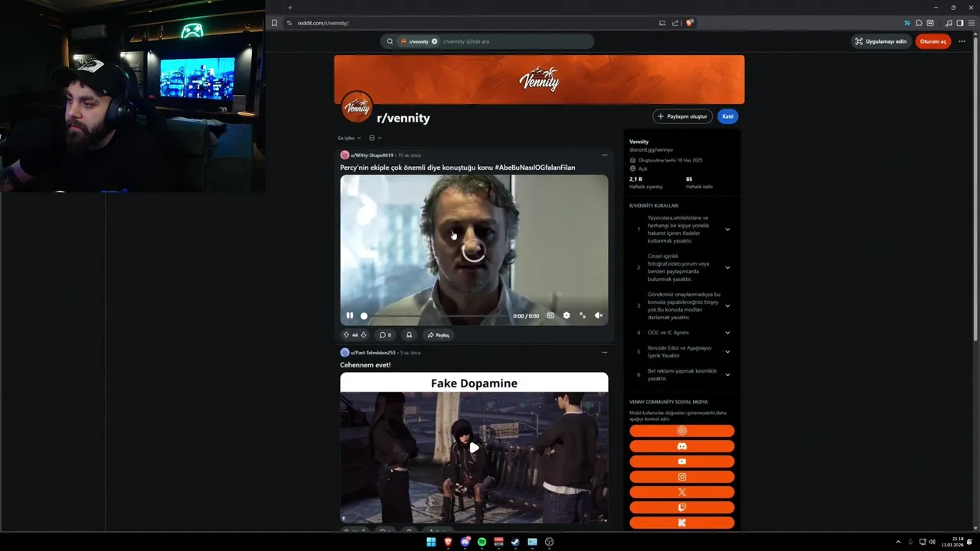Image resolution: width=980 pixels, height=551 pixels.
Task: Open the feed layout view dropdown
Action: pyautogui.click(x=375, y=138)
